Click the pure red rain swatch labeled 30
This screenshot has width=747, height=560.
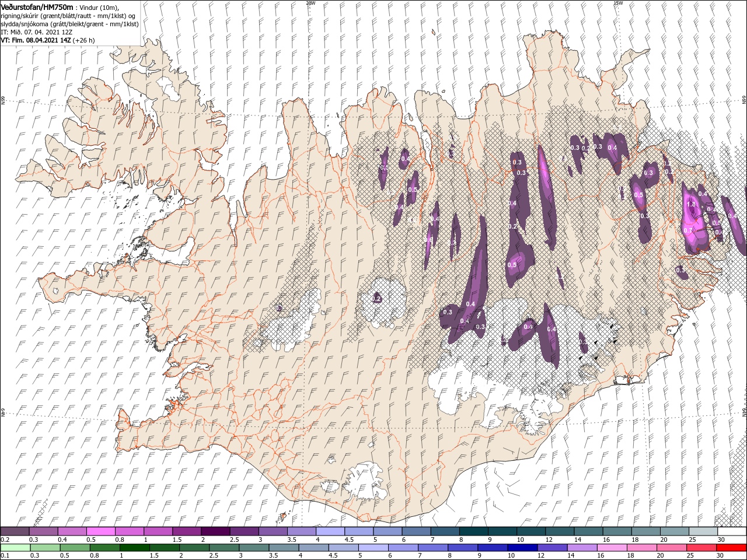[732, 548]
